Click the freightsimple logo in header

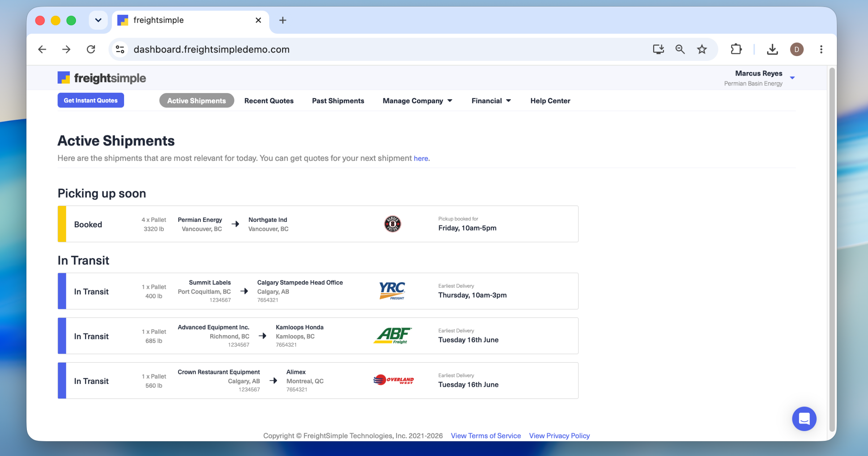(102, 78)
